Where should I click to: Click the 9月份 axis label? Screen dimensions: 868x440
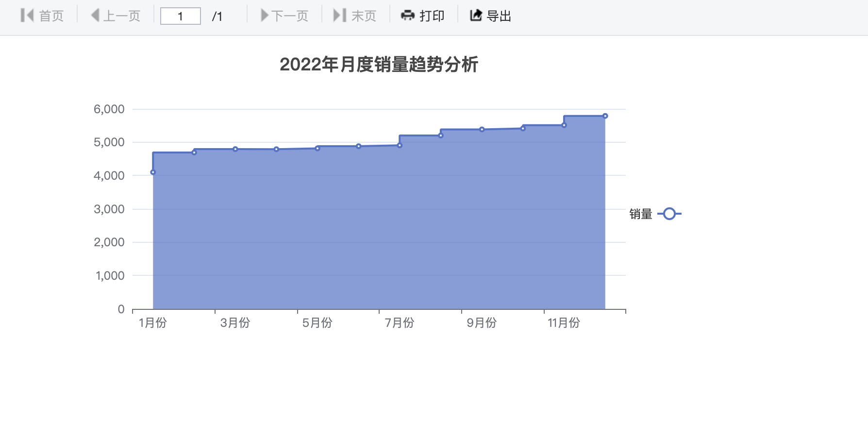[x=482, y=323]
